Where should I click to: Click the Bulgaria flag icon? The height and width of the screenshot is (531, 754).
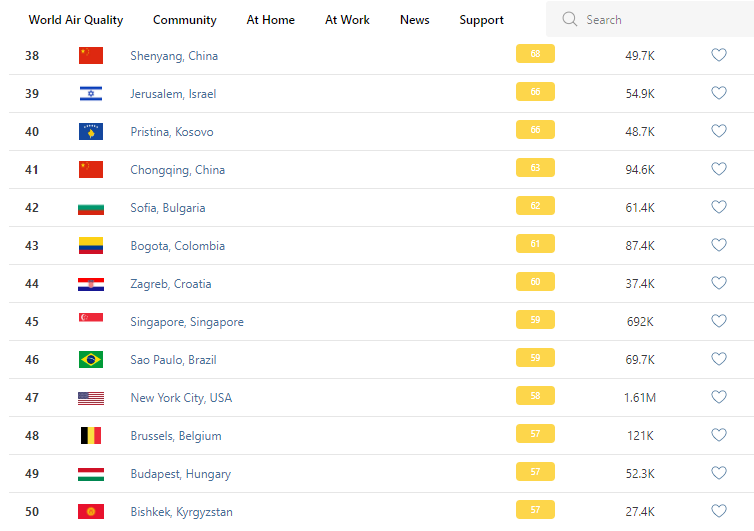click(x=91, y=208)
